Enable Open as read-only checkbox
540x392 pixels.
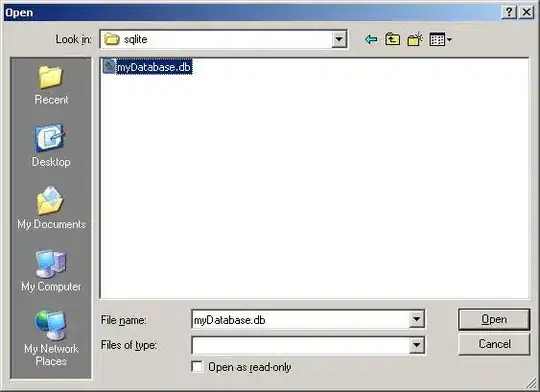pyautogui.click(x=197, y=367)
